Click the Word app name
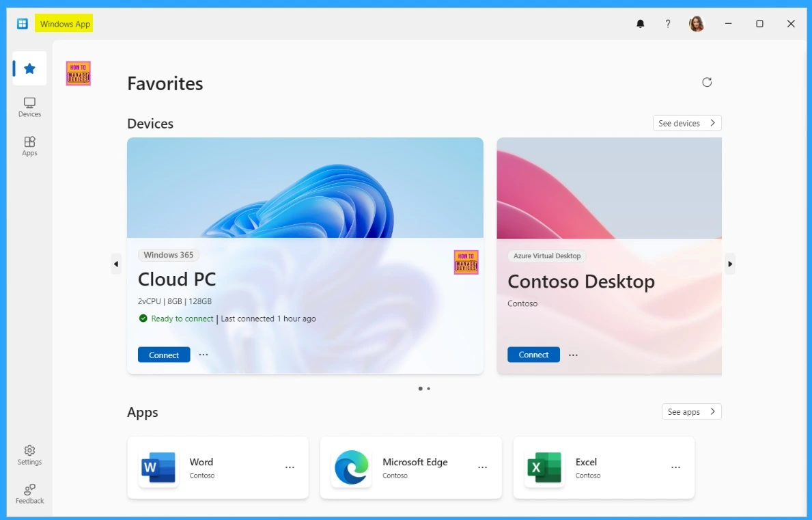Image resolution: width=812 pixels, height=520 pixels. click(201, 462)
